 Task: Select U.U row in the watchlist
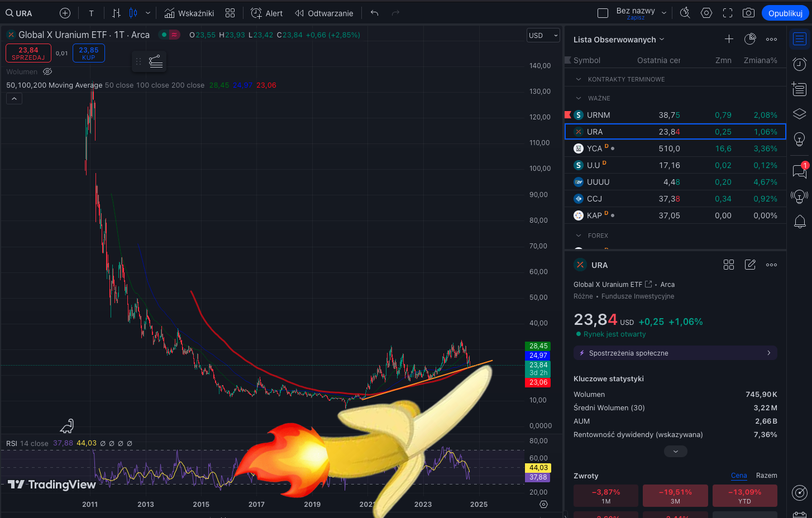click(x=676, y=165)
